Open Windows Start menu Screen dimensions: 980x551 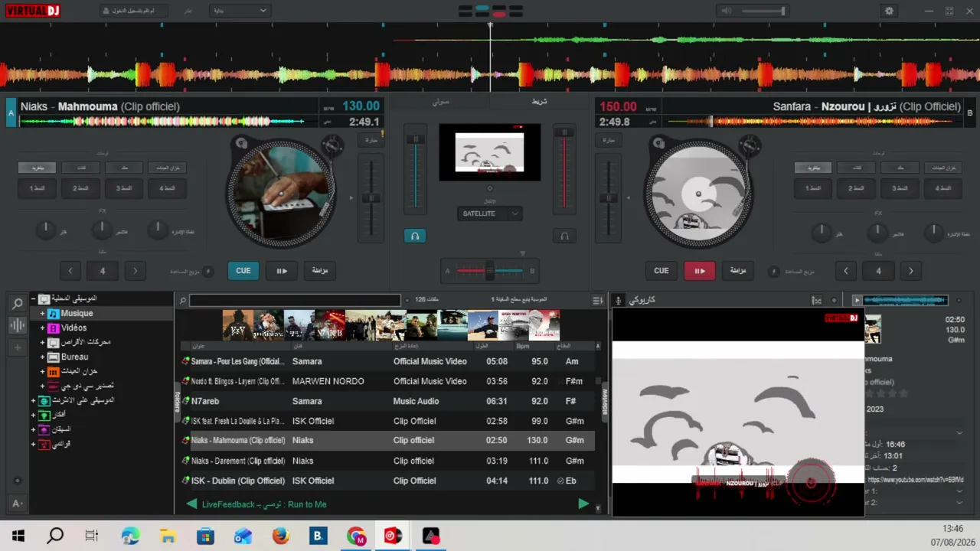[x=18, y=536]
